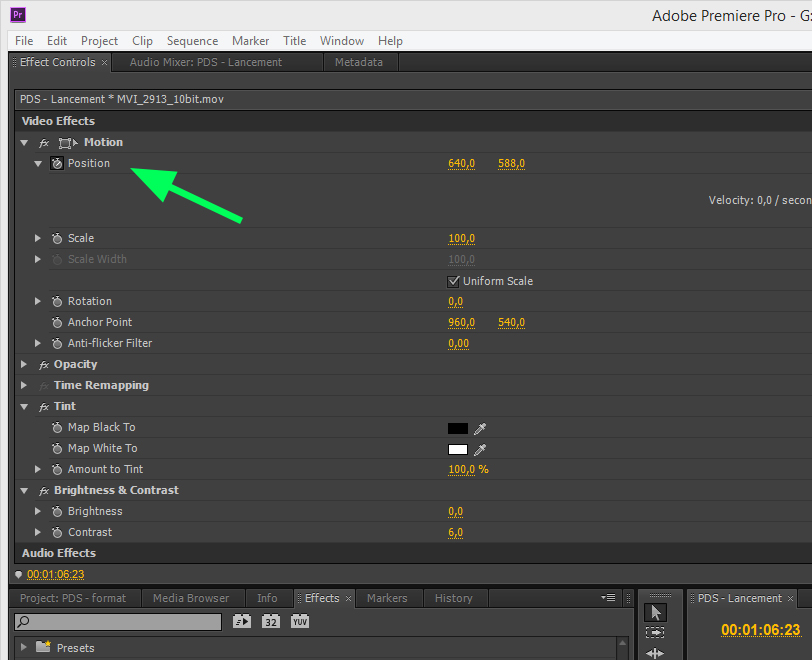Collapse the Tint effect

point(24,407)
